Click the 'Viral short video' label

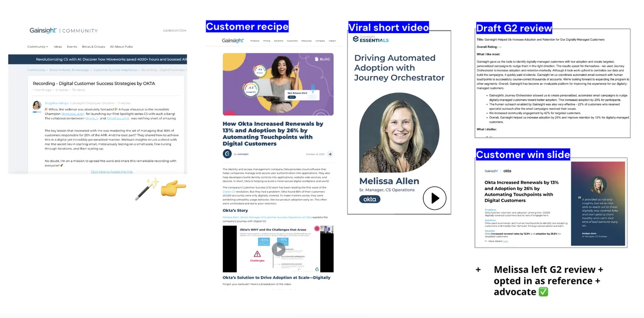pos(388,27)
